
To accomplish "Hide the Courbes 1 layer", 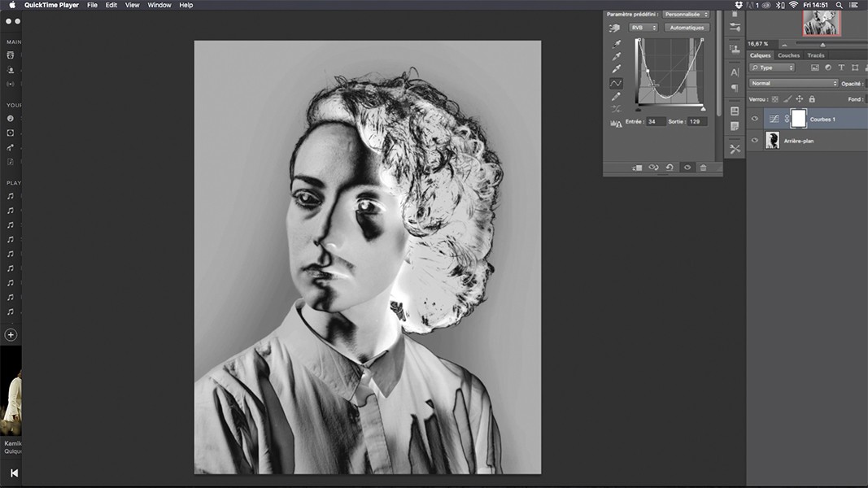I will coord(755,119).
